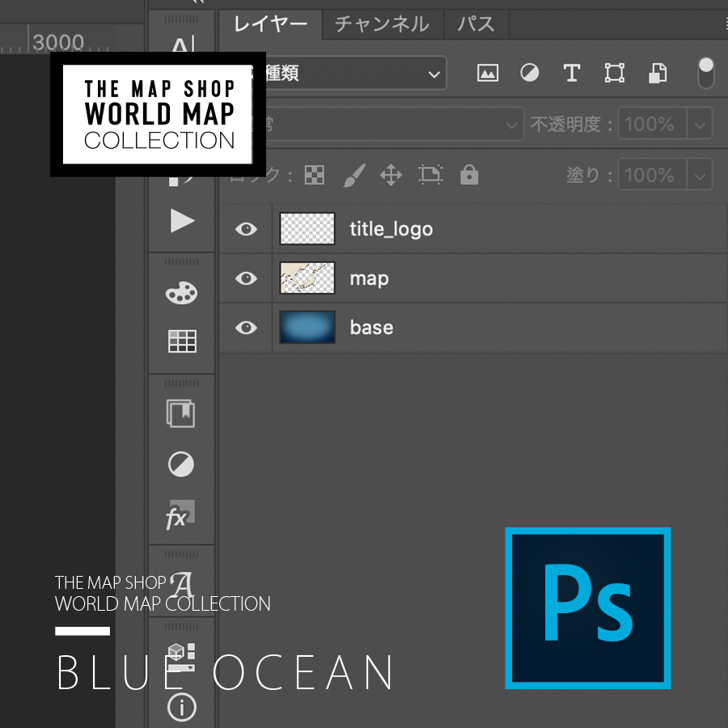Lock artboard nesting icon
The height and width of the screenshot is (728, 728).
[431, 175]
